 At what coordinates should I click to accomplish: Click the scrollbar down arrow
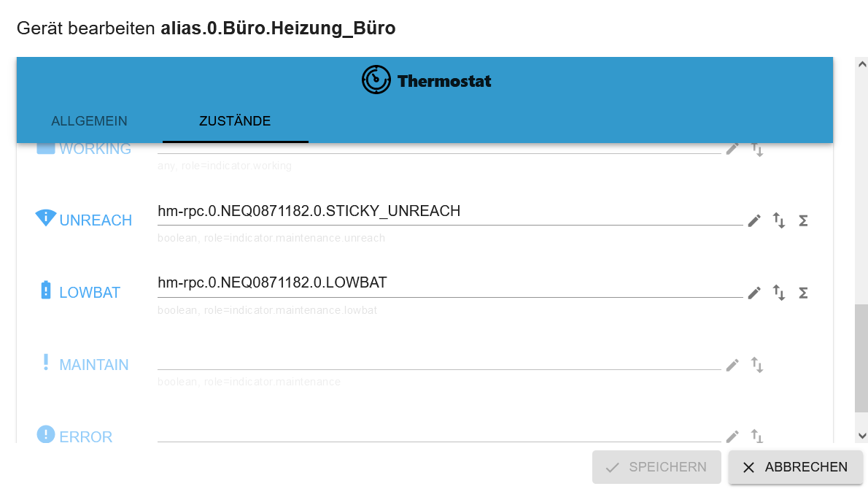(861, 436)
